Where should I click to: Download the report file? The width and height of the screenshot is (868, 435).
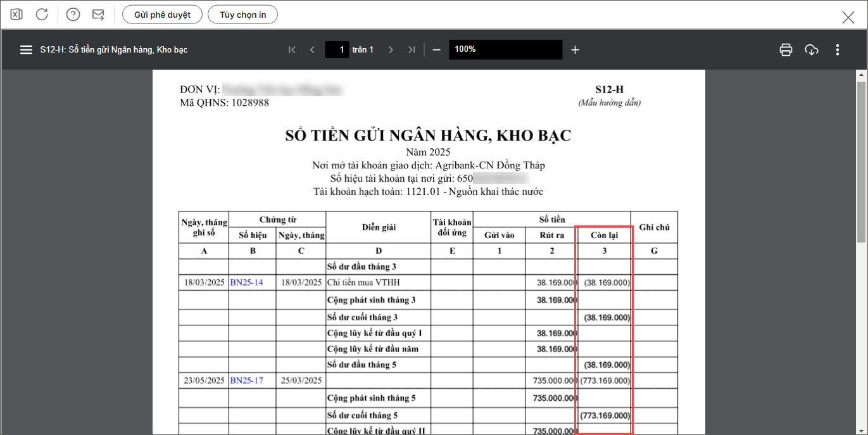point(812,49)
